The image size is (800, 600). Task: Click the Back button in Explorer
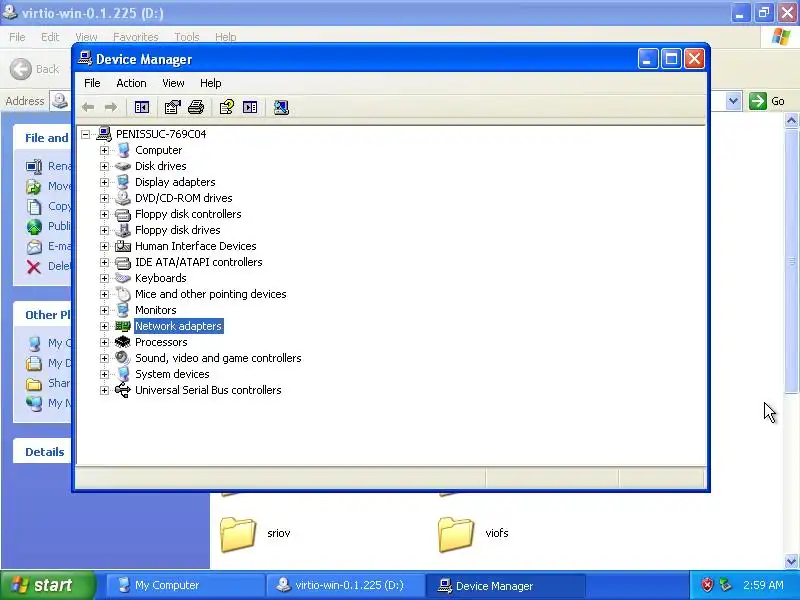[x=35, y=69]
